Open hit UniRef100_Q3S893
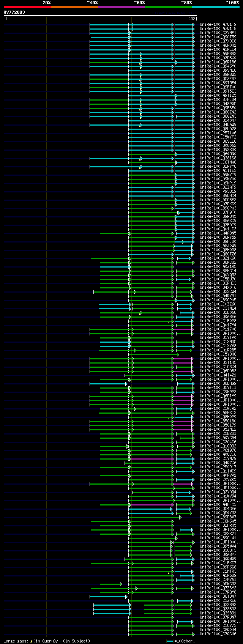This screenshot has height=644, width=243. pyautogui.click(x=218, y=605)
